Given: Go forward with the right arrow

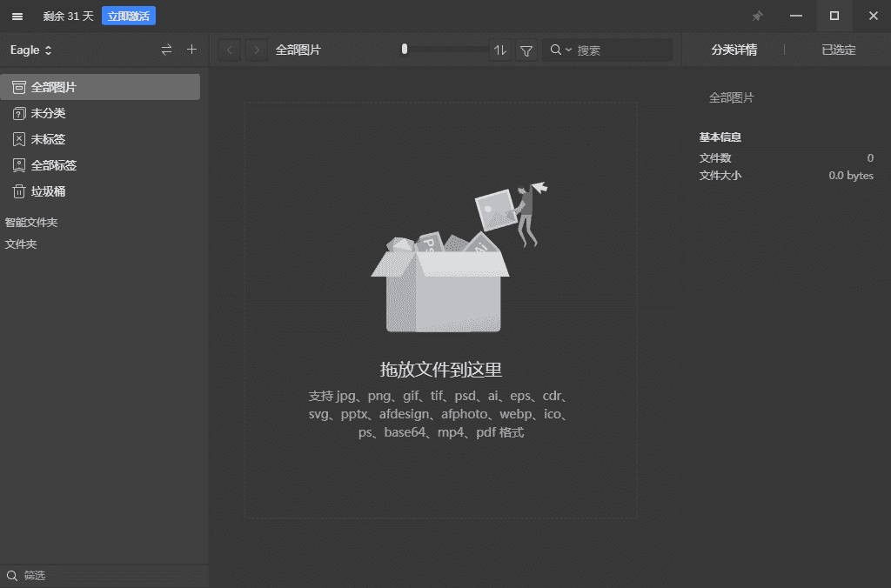Looking at the screenshot, I should coord(256,50).
